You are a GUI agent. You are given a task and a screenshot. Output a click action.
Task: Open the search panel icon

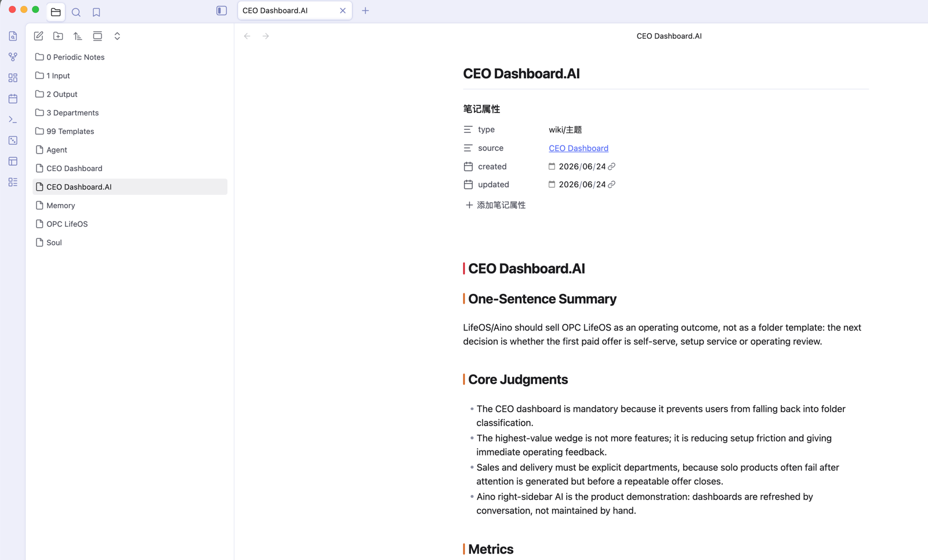[76, 12]
